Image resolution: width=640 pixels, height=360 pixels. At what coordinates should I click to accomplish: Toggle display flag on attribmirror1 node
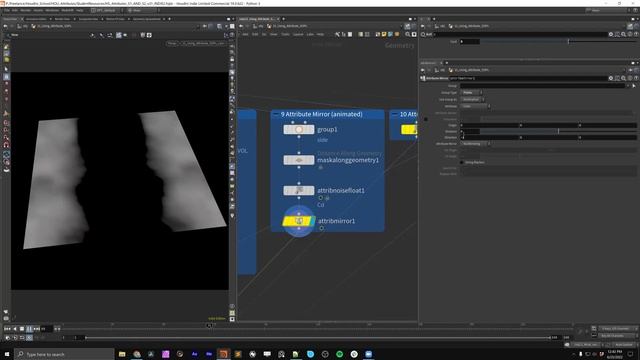312,221
